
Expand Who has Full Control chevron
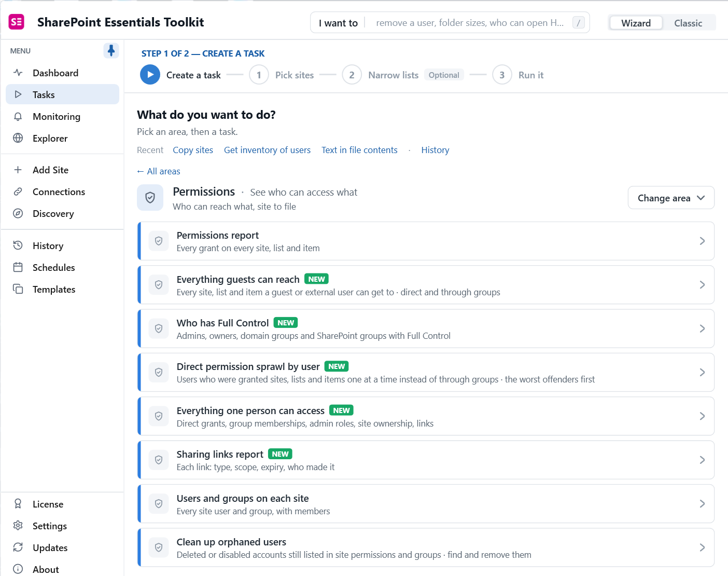pos(702,328)
